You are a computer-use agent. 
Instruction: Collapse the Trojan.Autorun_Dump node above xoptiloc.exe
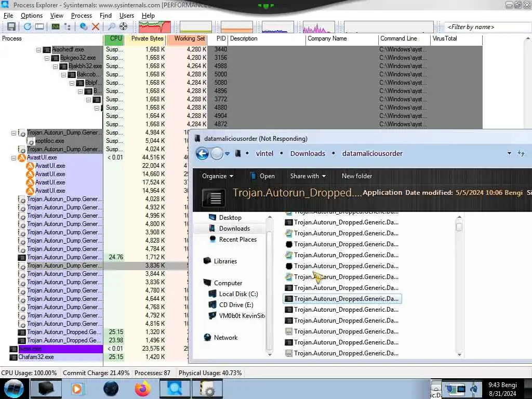tap(14, 133)
